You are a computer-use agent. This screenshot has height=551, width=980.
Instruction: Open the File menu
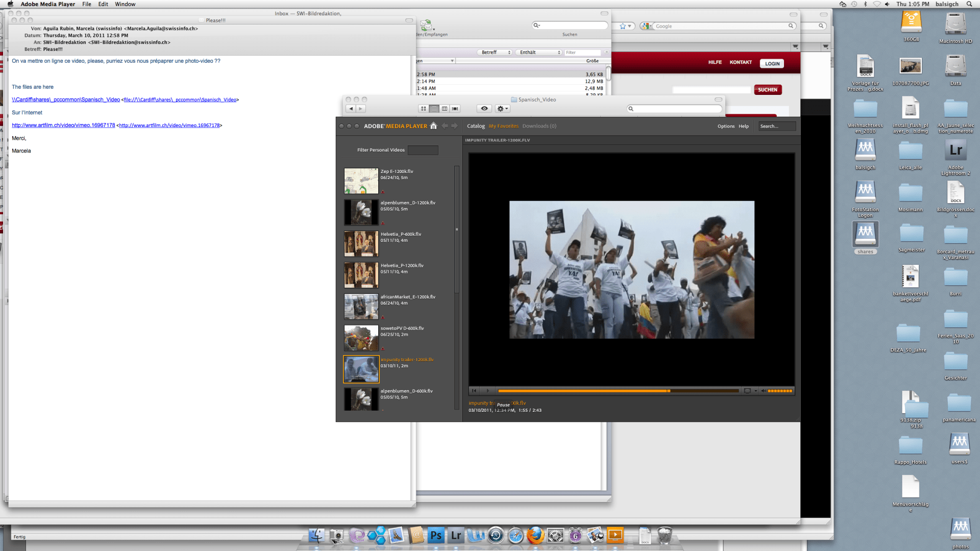click(86, 4)
